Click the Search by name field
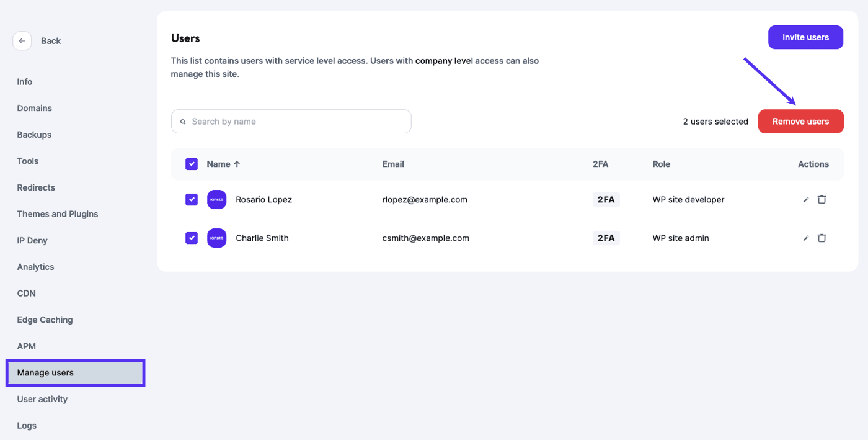This screenshot has height=440, width=868. coord(298,122)
